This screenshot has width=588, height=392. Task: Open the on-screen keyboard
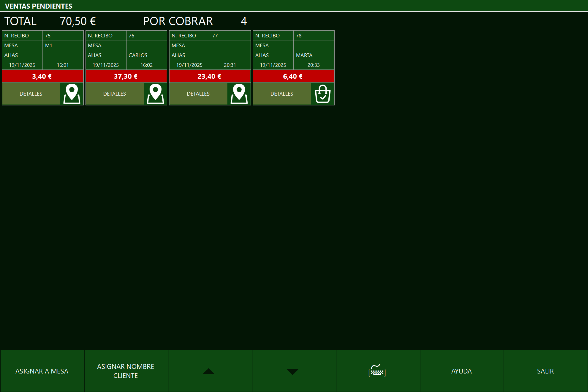pos(377,371)
